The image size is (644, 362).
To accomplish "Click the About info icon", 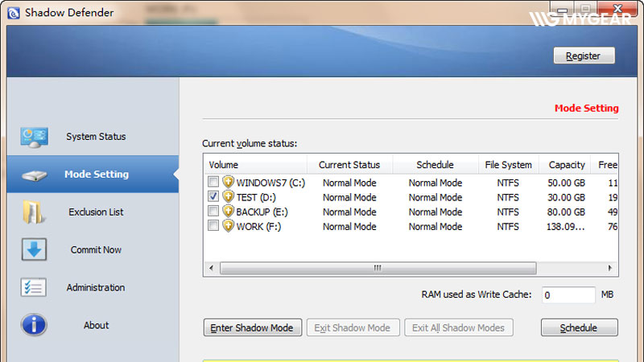I will 34,325.
